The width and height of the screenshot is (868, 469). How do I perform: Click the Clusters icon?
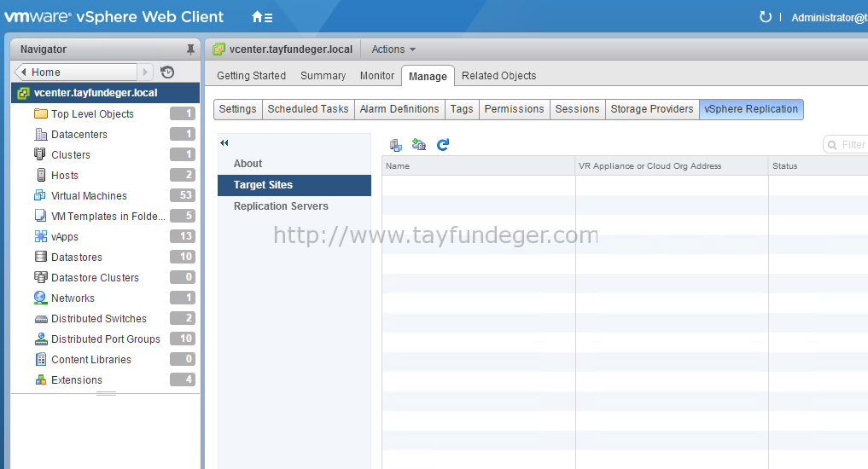pos(40,154)
